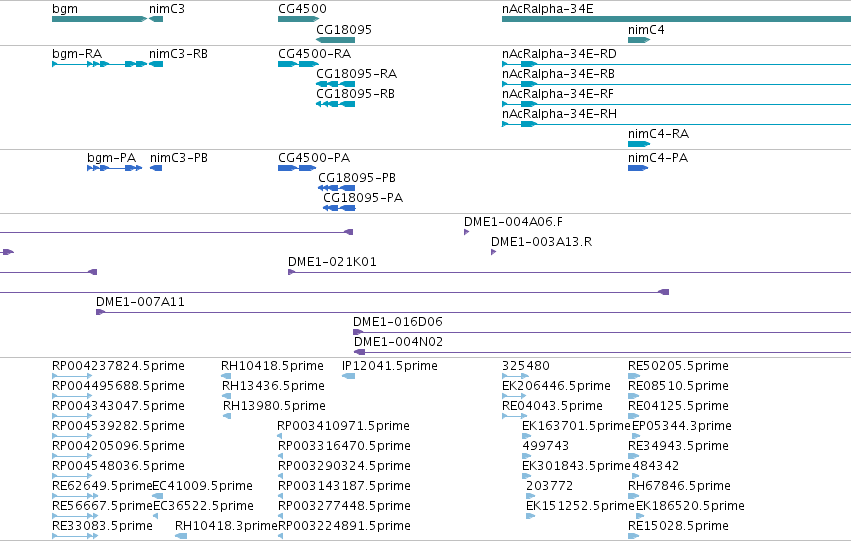Click the nimC3-RB transcript glyph
Image resolution: width=851 pixels, height=541 pixels.
pyautogui.click(x=156, y=64)
